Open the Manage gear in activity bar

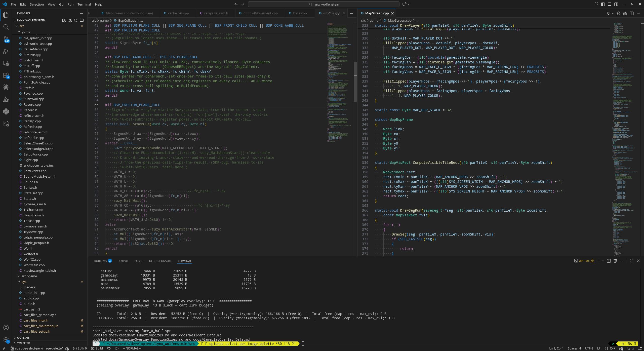(x=6, y=340)
